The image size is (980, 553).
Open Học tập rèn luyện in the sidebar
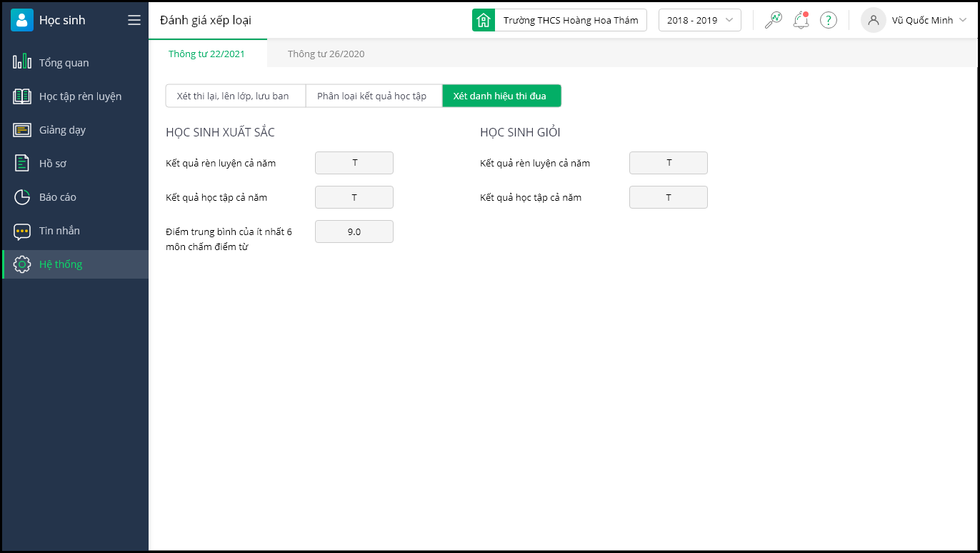click(x=76, y=96)
